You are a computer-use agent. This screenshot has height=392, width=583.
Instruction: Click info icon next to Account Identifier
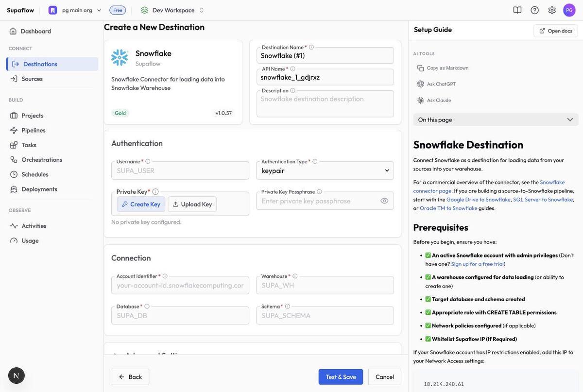165,276
